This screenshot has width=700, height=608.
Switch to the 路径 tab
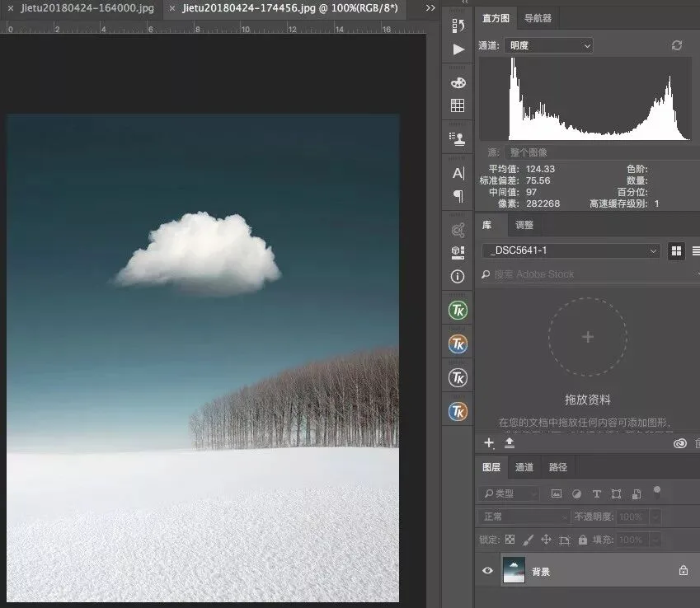point(557,467)
